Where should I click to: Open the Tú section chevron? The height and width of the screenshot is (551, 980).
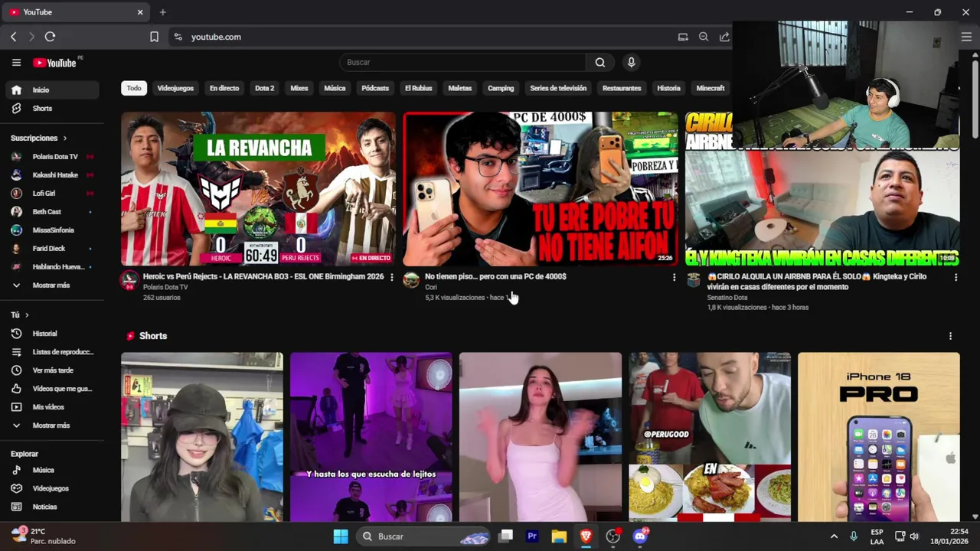pos(27,315)
